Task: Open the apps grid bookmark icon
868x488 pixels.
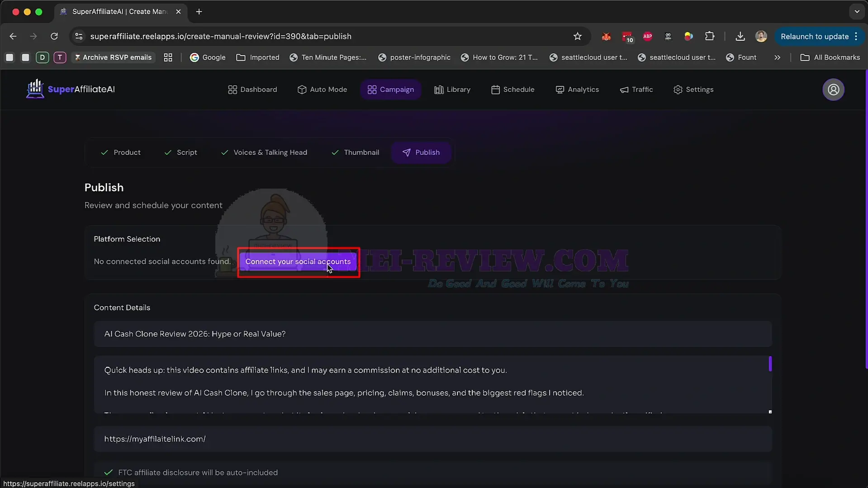Action: 168,57
